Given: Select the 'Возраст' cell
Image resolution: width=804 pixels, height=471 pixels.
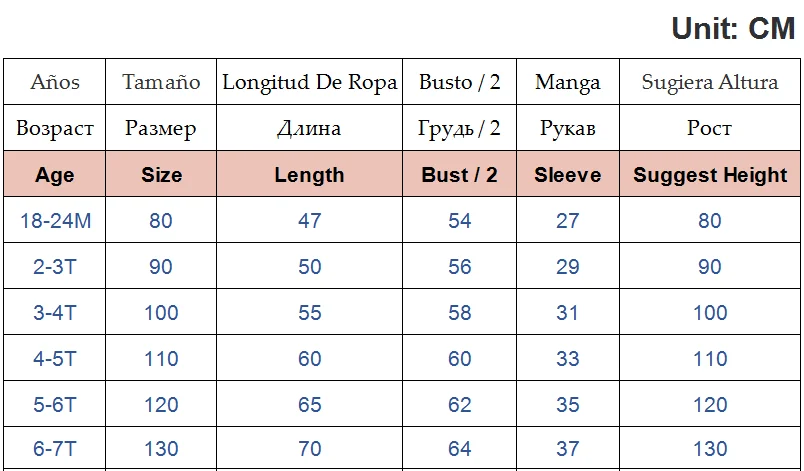Looking at the screenshot, I should pyautogui.click(x=55, y=128).
